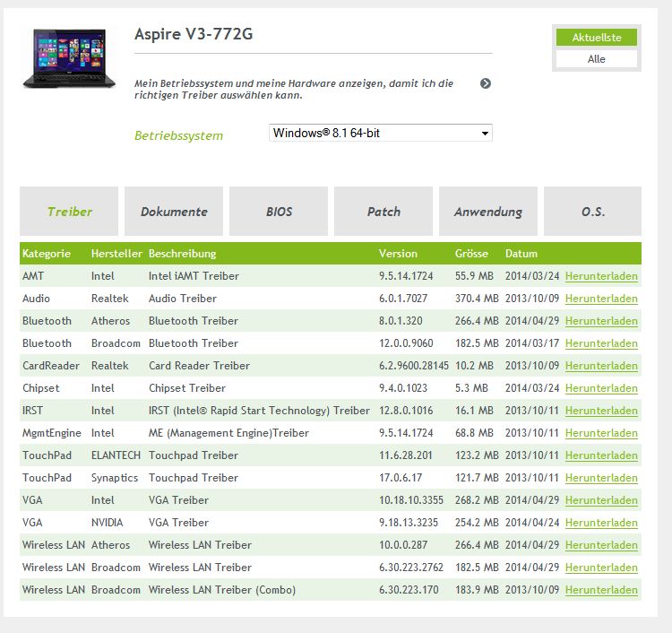The image size is (672, 633).
Task: Download the NVIDIA VGA Treiber
Action: coord(601,523)
